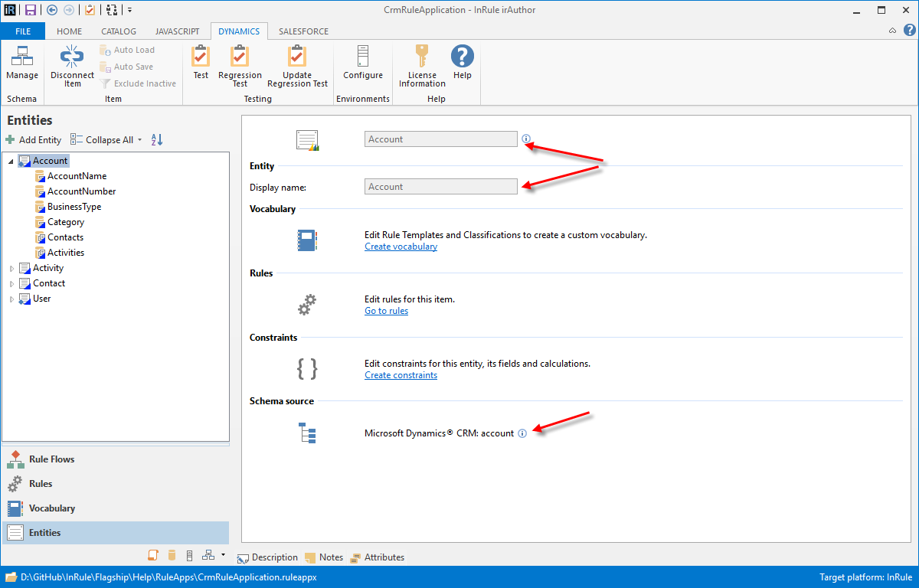
Task: Click the Display name input field
Action: [440, 187]
